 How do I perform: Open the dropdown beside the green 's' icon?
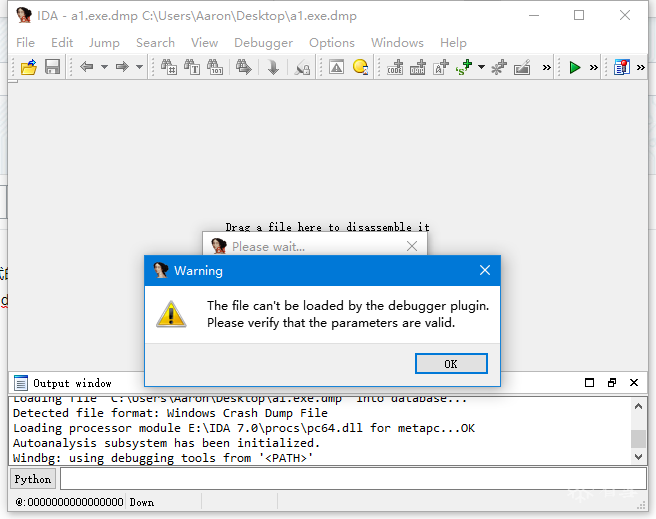(482, 67)
